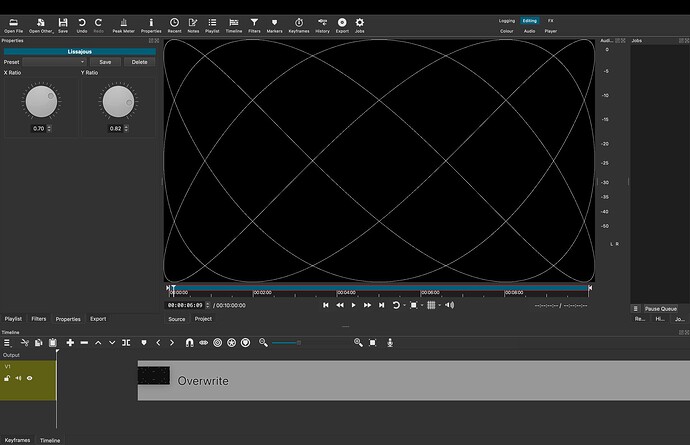Screen dimensions: 690x445
Task: Open the timeline hamburger menu
Action: [x=7, y=342]
